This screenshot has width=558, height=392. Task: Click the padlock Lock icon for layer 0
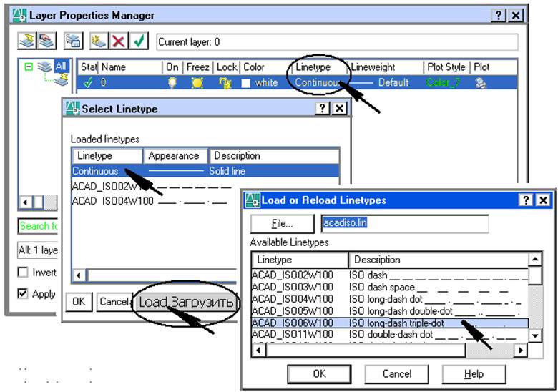pyautogui.click(x=225, y=83)
